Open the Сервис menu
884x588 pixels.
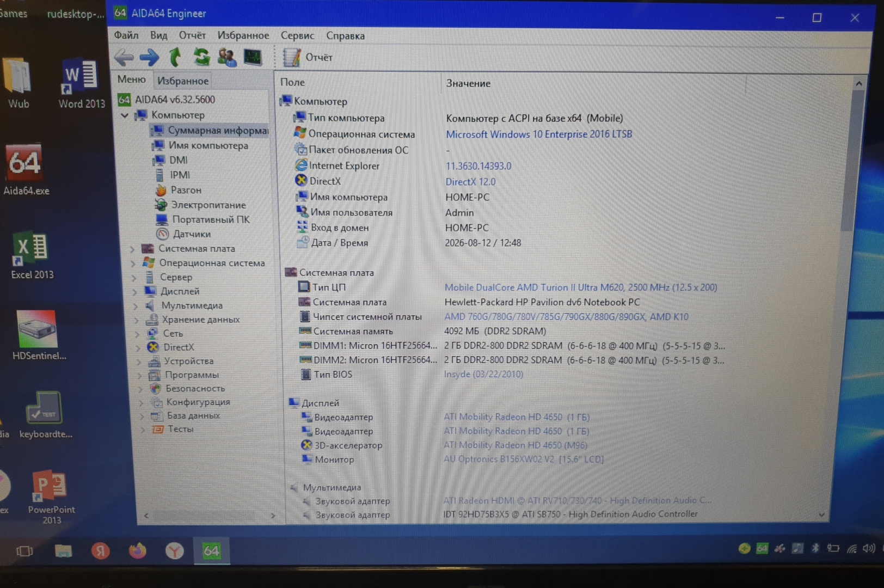297,35
